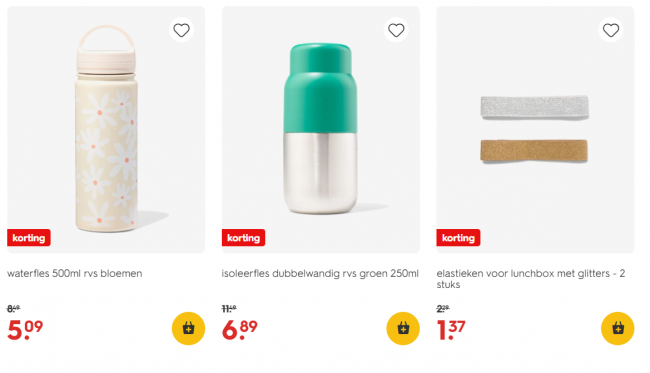Click the silver glitter elastic band
Screen dimensions: 650x373
click(x=535, y=107)
